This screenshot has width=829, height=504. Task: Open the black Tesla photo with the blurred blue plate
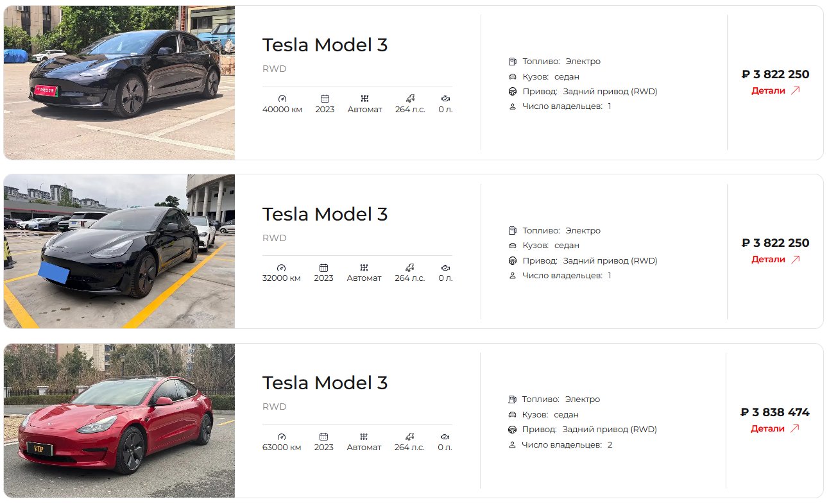pyautogui.click(x=119, y=251)
